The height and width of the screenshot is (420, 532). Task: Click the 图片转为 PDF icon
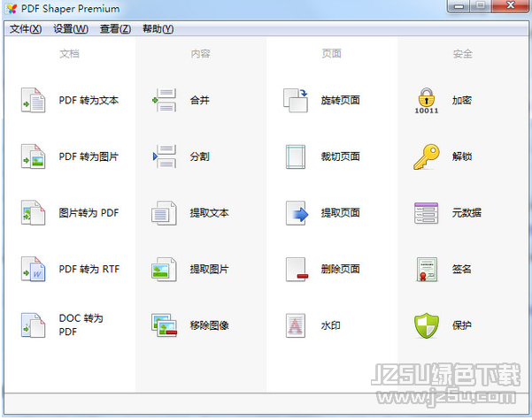click(x=34, y=212)
